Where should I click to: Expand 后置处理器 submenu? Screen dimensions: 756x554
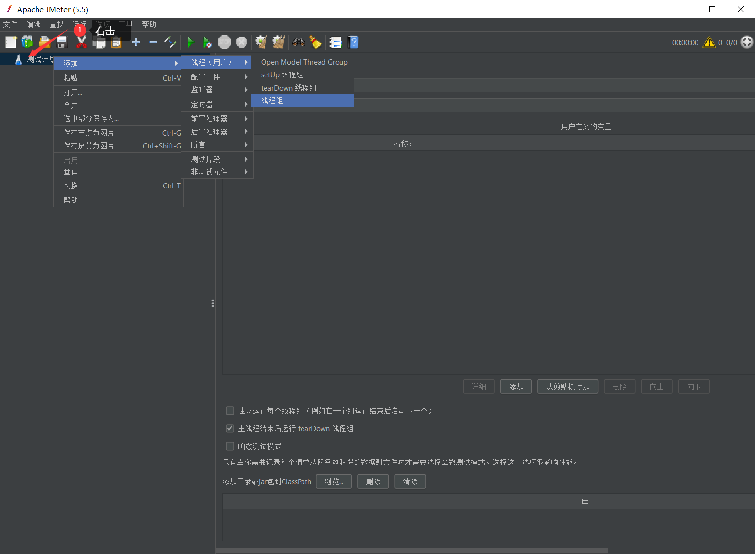217,132
